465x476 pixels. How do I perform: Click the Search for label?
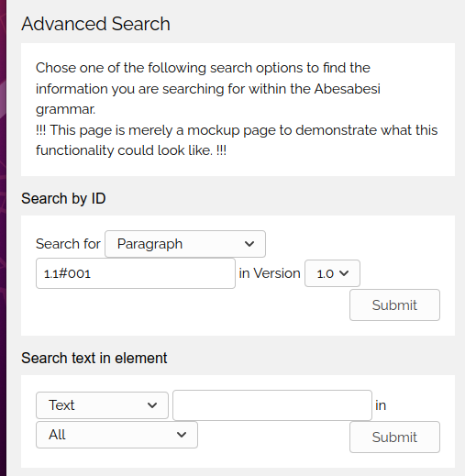[x=68, y=244]
